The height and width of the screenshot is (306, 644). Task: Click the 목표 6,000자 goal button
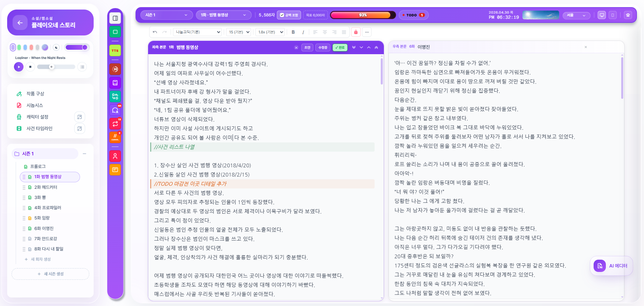click(315, 15)
